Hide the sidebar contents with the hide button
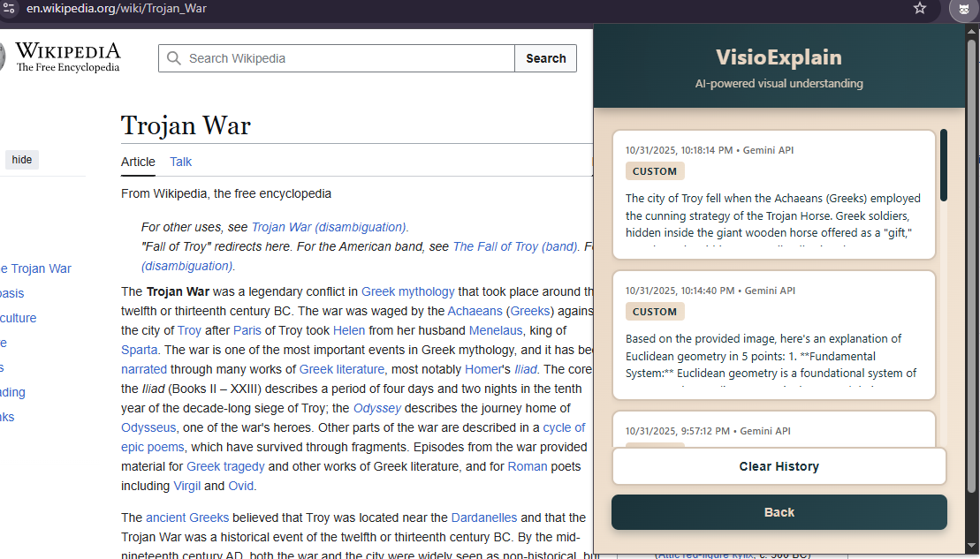Viewport: 980px width, 559px height. coord(22,159)
